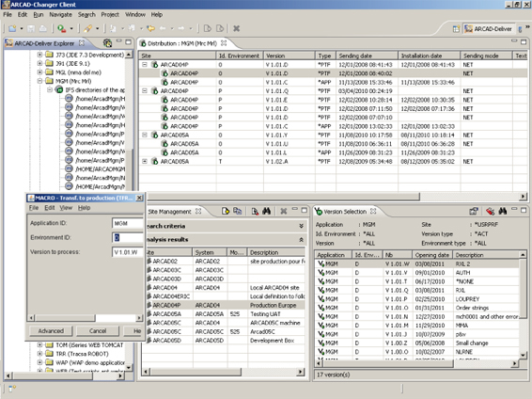Image resolution: width=532 pixels, height=399 pixels.
Task: Click the MACRO dialog horizontal scrollbar
Action: [x=65, y=318]
